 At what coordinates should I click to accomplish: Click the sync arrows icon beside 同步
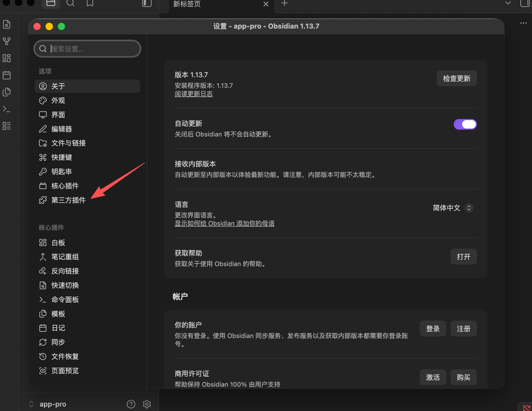(43, 342)
